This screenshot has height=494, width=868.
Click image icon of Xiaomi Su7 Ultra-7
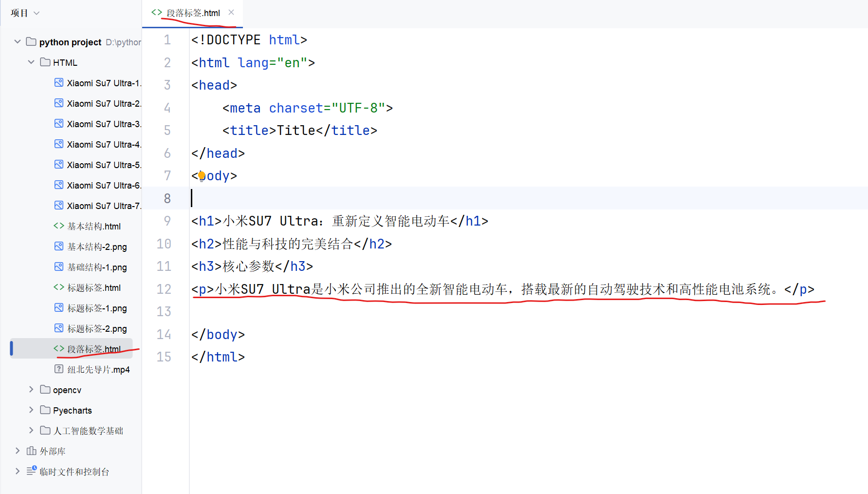pyautogui.click(x=59, y=206)
